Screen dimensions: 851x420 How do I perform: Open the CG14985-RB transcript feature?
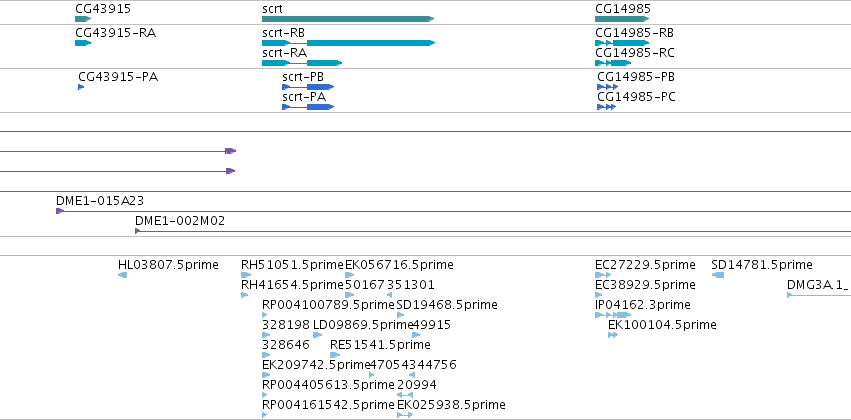pyautogui.click(x=622, y=43)
